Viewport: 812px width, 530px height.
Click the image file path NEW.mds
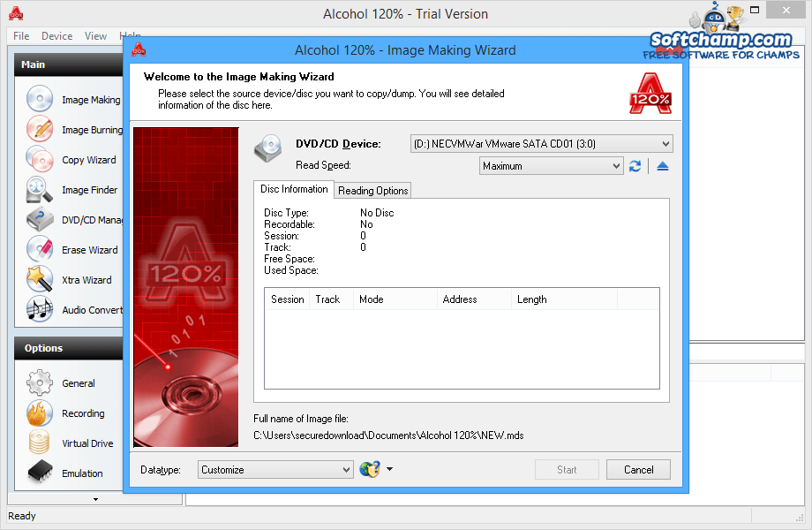[388, 435]
